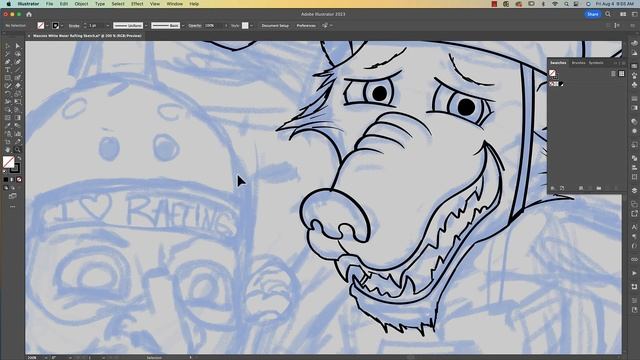This screenshot has width=640, height=360.
Task: Select the Gradient tool in toolbar
Action: click(x=18, y=118)
